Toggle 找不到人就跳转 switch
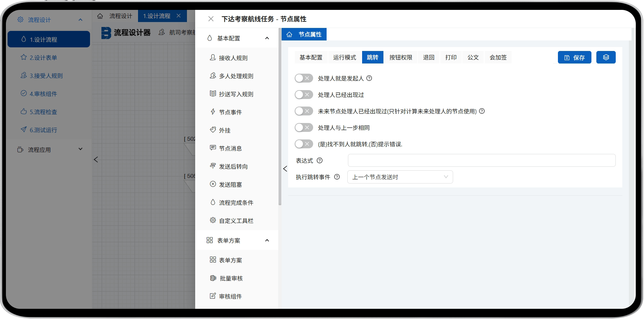 (x=304, y=144)
